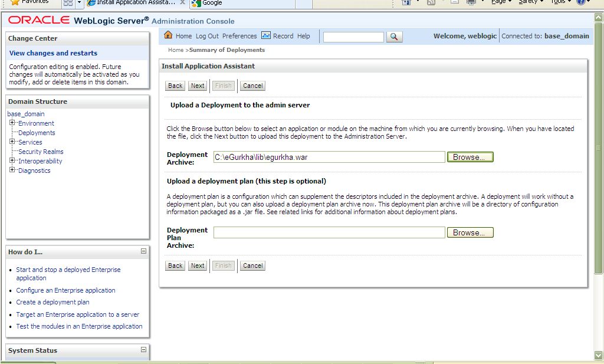Click the Deployment Archive path field
Viewport: 604px width, 364px height.
pyautogui.click(x=329, y=157)
